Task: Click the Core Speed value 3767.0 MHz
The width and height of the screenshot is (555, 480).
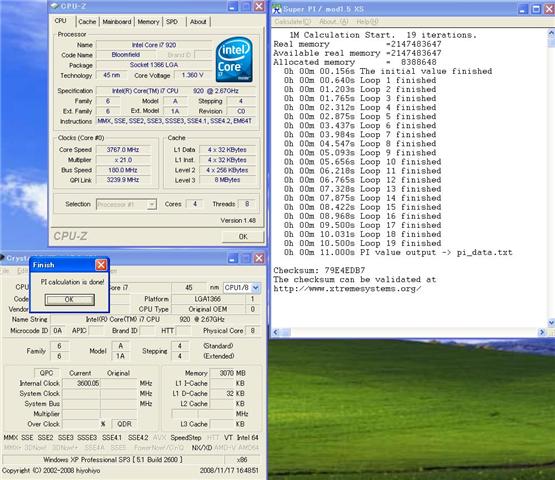Action: 123,150
